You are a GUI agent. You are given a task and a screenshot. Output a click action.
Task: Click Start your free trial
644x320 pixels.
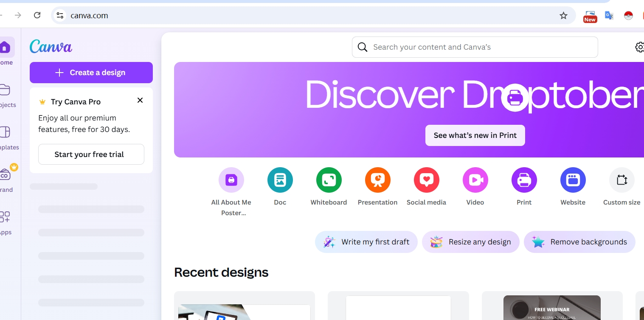[91, 154]
